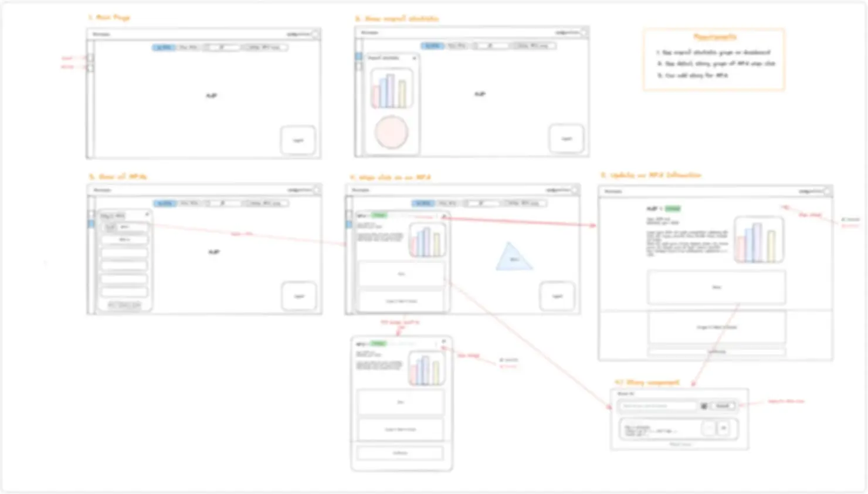The width and height of the screenshot is (868, 494).
Task: Click the user avatar circle in the Main Page header
Action: (316, 34)
